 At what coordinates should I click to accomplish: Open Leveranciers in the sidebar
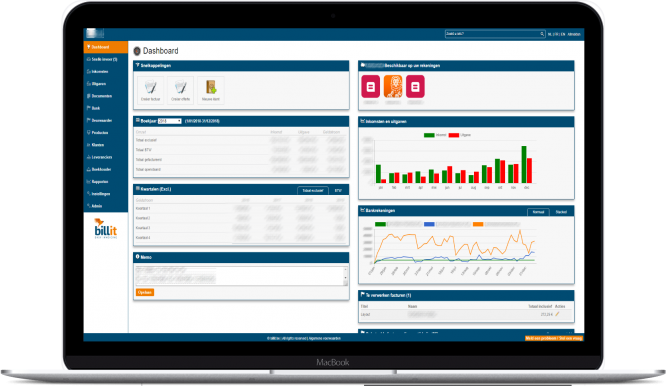pos(105,158)
